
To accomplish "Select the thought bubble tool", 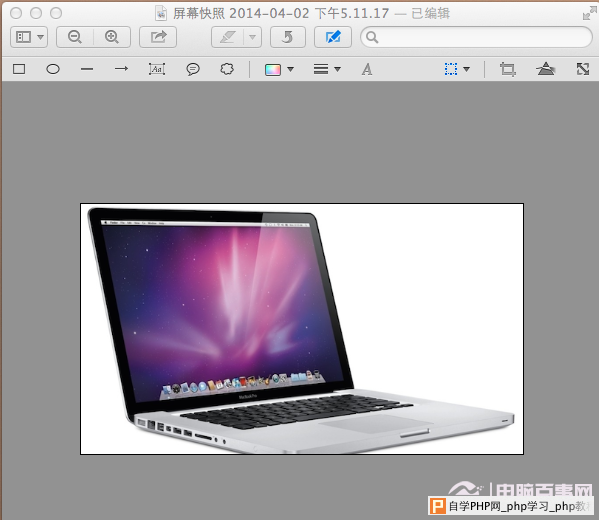I will 227,69.
